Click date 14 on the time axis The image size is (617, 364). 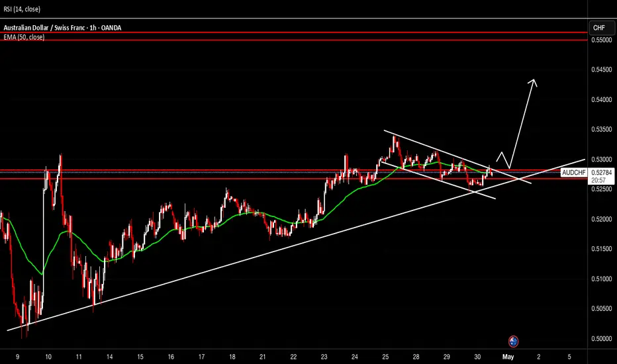[x=109, y=357]
